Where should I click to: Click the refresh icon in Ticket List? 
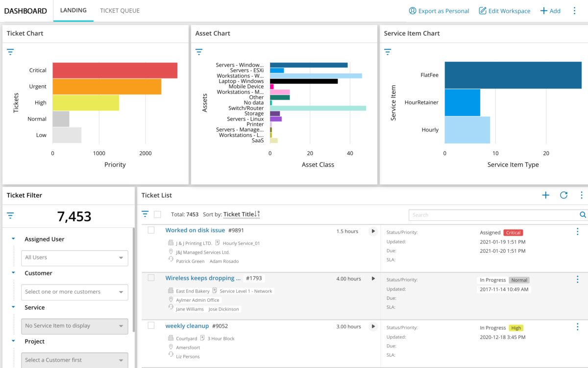(563, 195)
